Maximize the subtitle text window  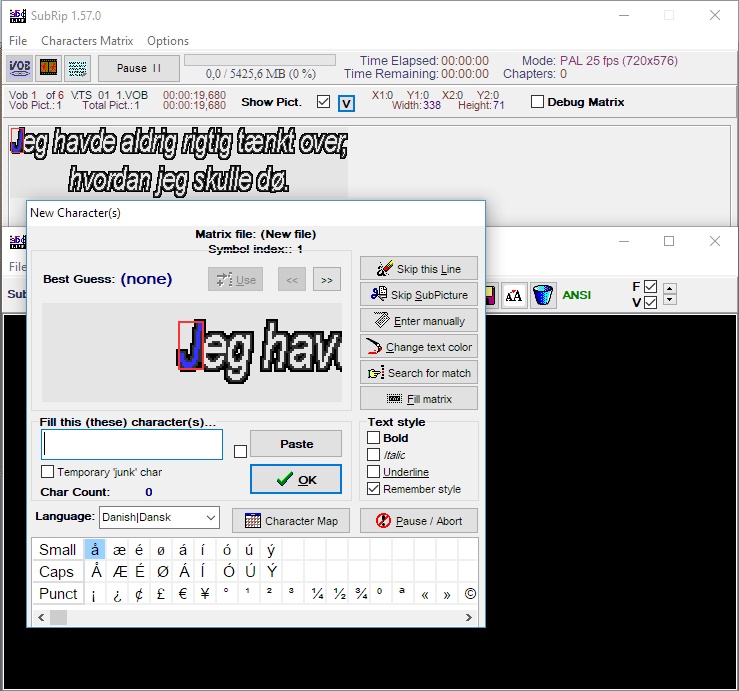coord(669,241)
